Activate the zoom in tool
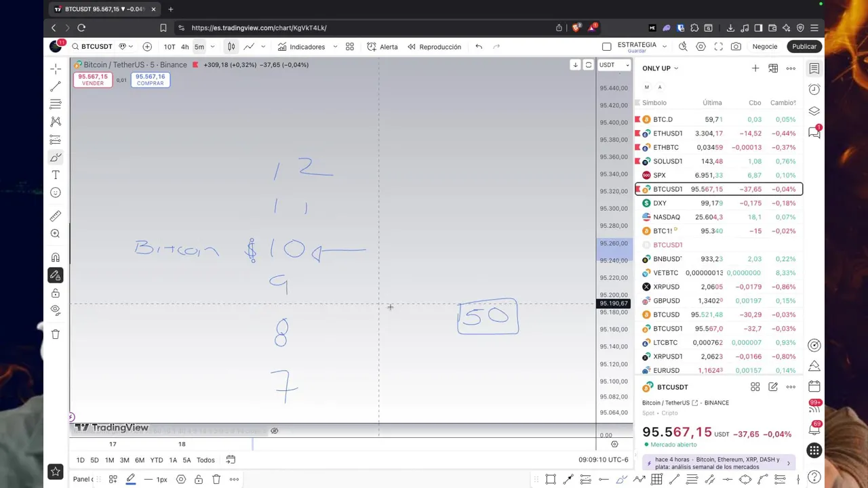Image resolution: width=868 pixels, height=488 pixels. 56,234
